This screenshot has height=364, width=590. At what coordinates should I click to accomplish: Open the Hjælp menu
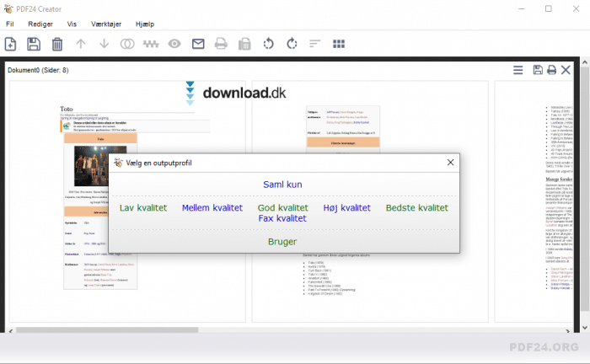pos(145,24)
